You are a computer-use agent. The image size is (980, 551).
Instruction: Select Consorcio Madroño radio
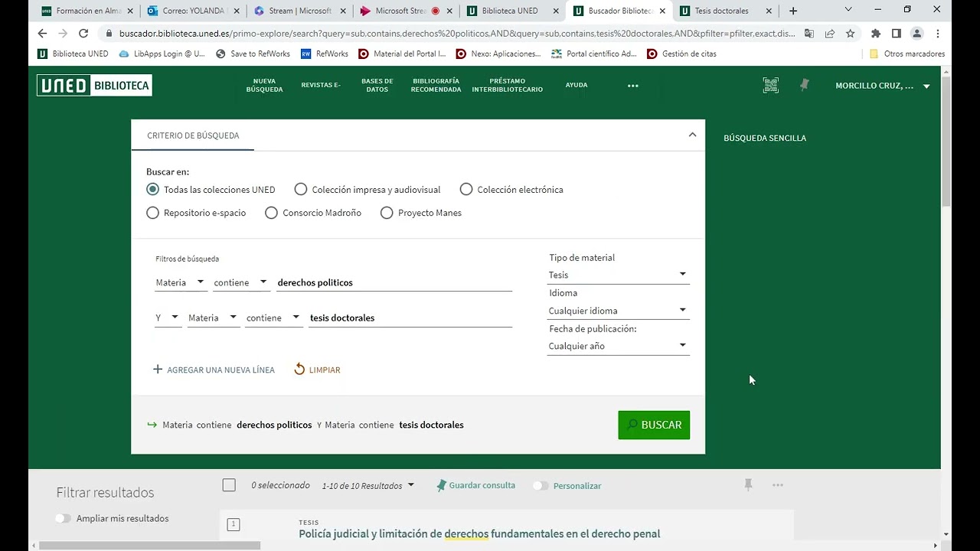click(x=271, y=213)
